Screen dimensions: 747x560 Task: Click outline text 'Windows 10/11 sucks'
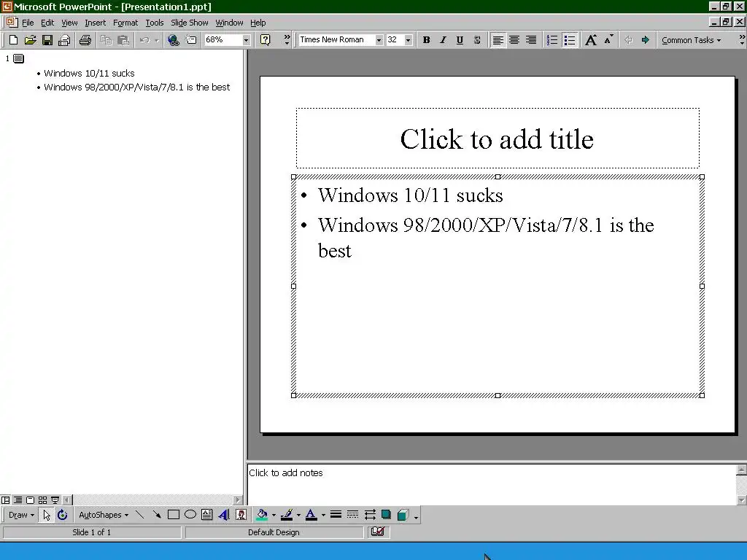pyautogui.click(x=89, y=74)
